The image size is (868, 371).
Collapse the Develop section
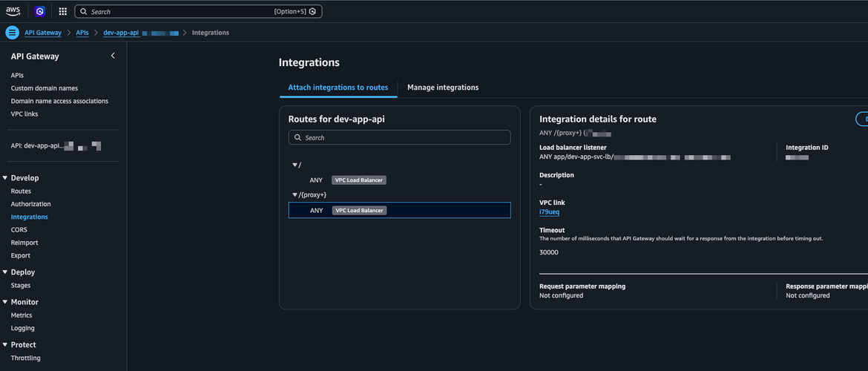pos(5,178)
